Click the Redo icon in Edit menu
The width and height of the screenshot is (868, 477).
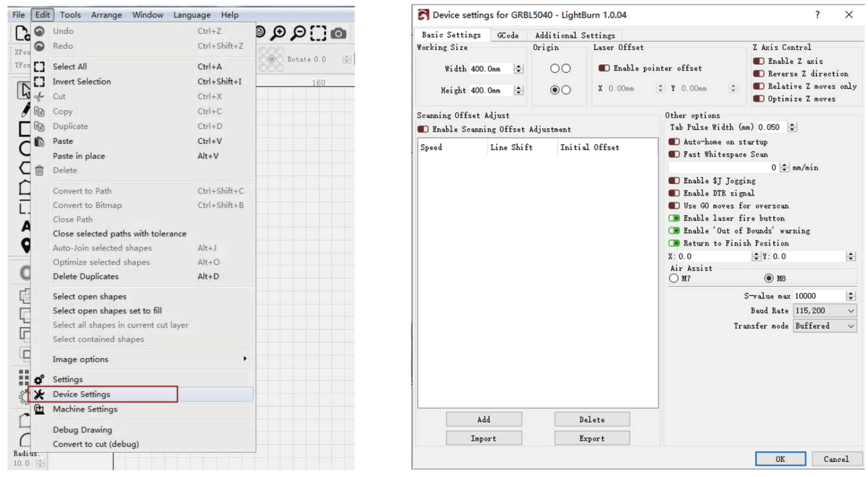coord(39,46)
